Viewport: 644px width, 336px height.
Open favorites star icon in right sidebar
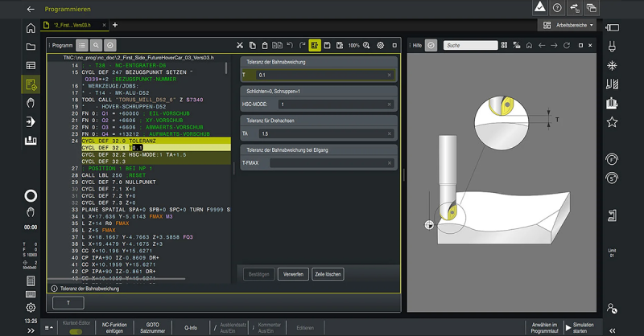point(612,122)
